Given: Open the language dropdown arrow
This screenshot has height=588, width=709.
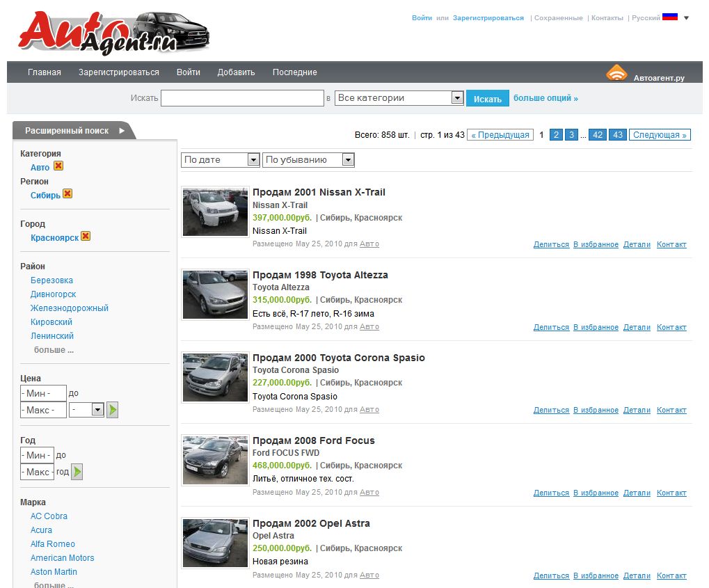Looking at the screenshot, I should point(686,18).
